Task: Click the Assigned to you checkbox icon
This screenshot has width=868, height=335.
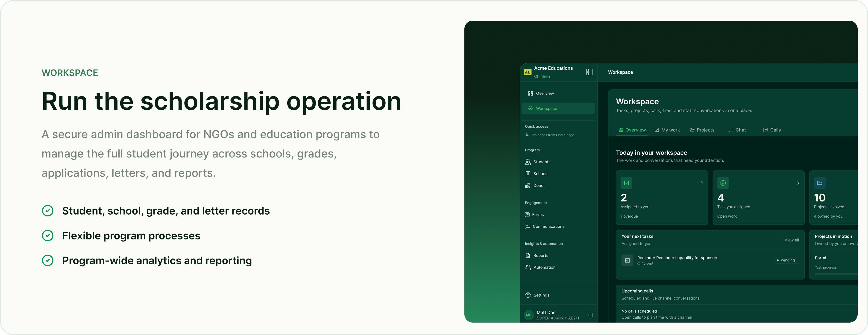Action: click(x=626, y=183)
